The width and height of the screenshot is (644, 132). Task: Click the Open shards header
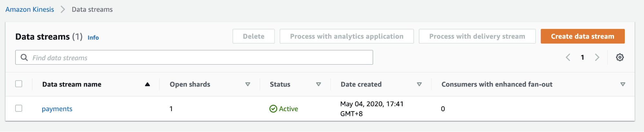pos(190,84)
